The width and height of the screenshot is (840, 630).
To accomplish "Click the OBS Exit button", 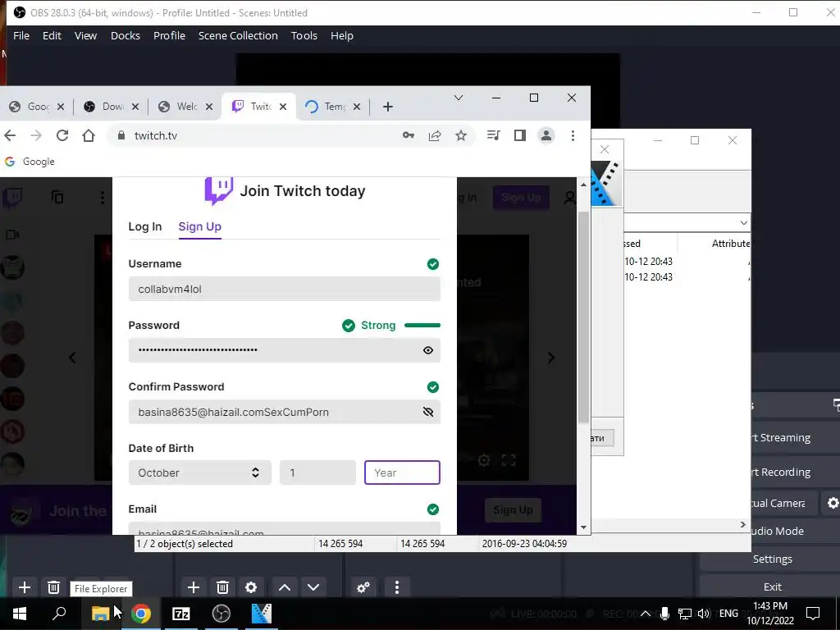I will pos(772,587).
